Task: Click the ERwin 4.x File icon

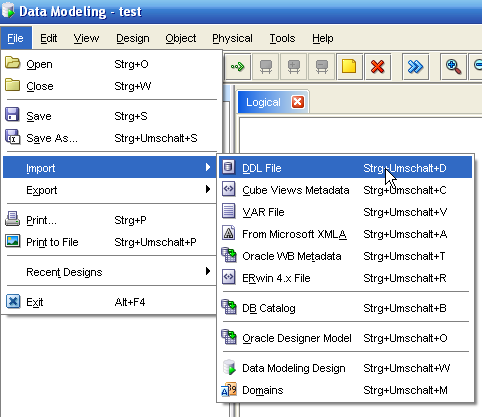Action: coord(229,277)
